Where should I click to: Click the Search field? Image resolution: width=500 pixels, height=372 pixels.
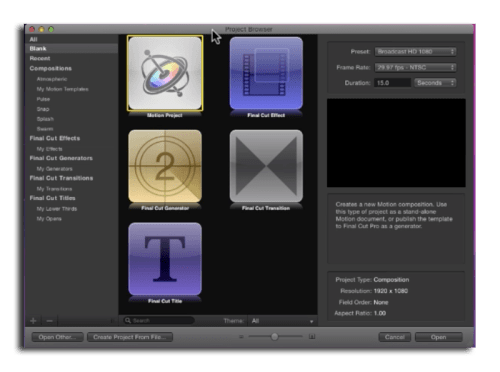click(159, 321)
